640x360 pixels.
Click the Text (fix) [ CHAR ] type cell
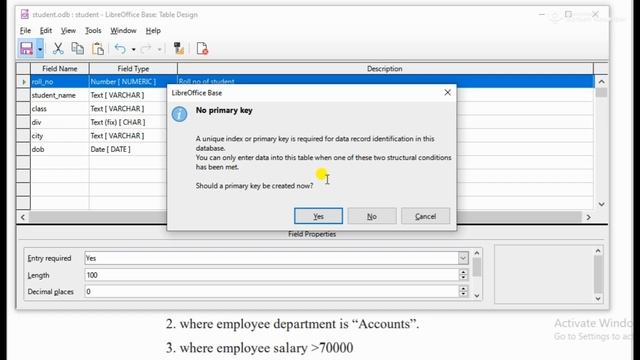pos(128,122)
